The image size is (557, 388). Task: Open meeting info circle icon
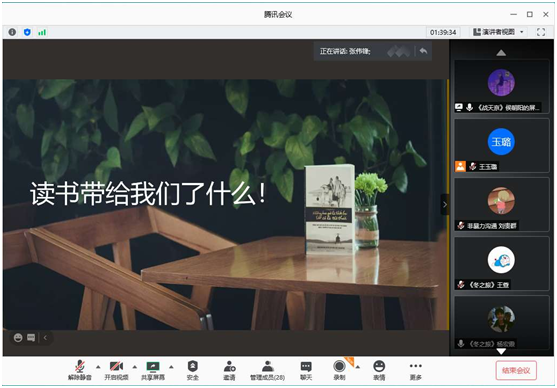pyautogui.click(x=12, y=32)
